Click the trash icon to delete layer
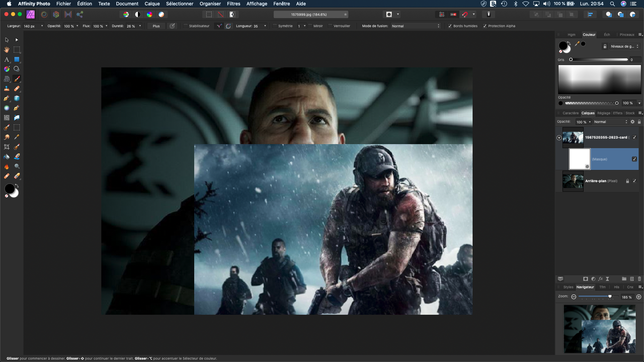The image size is (644, 362). (639, 279)
